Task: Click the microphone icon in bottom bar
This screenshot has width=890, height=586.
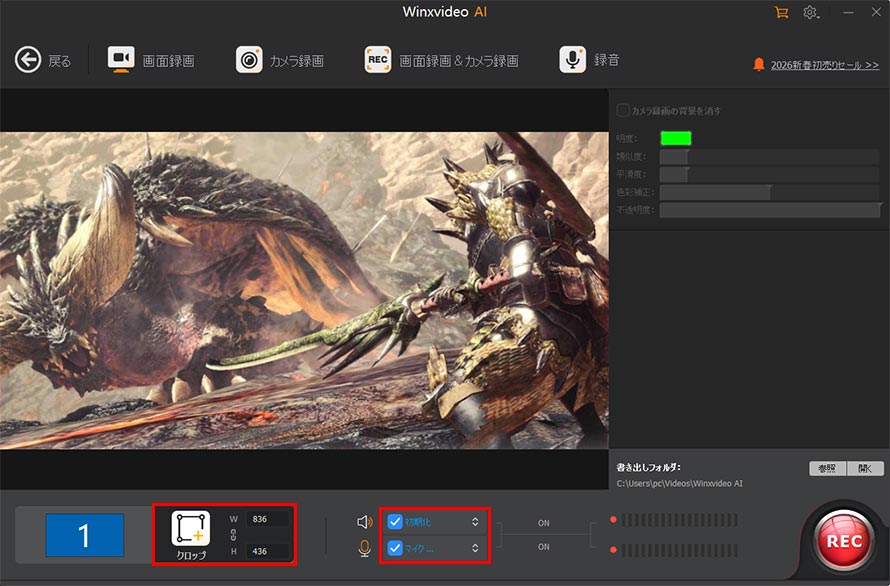Action: (365, 548)
